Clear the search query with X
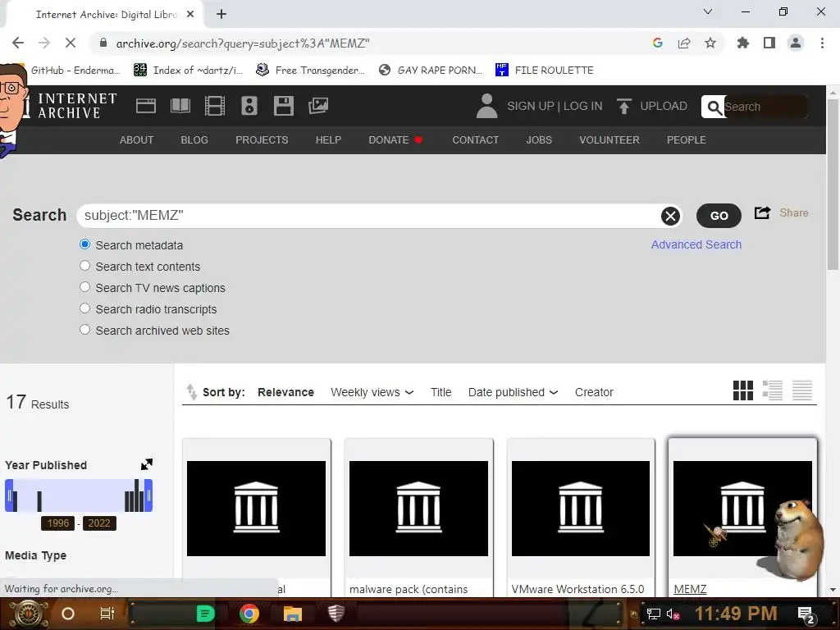This screenshot has height=630, width=840. pos(670,216)
